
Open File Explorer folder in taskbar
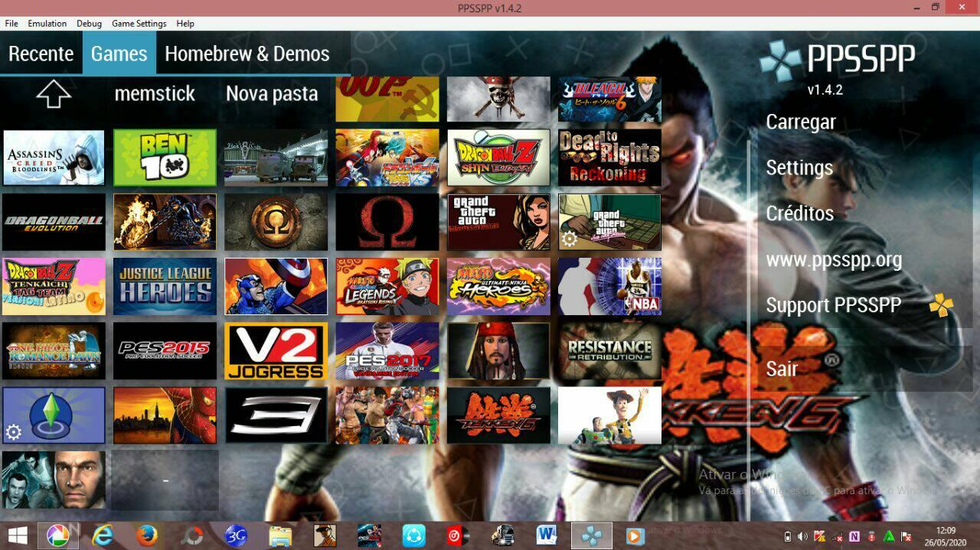click(280, 535)
